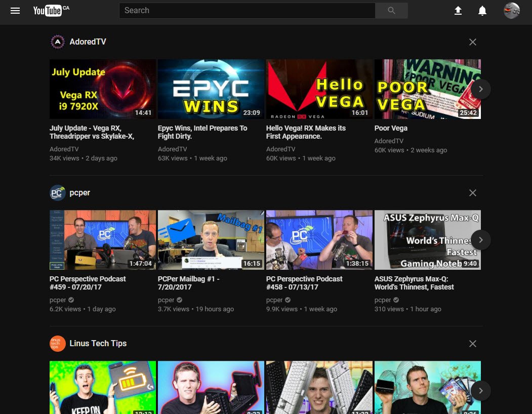
Task: Open Linus Tech Tips section title
Action: (98, 344)
